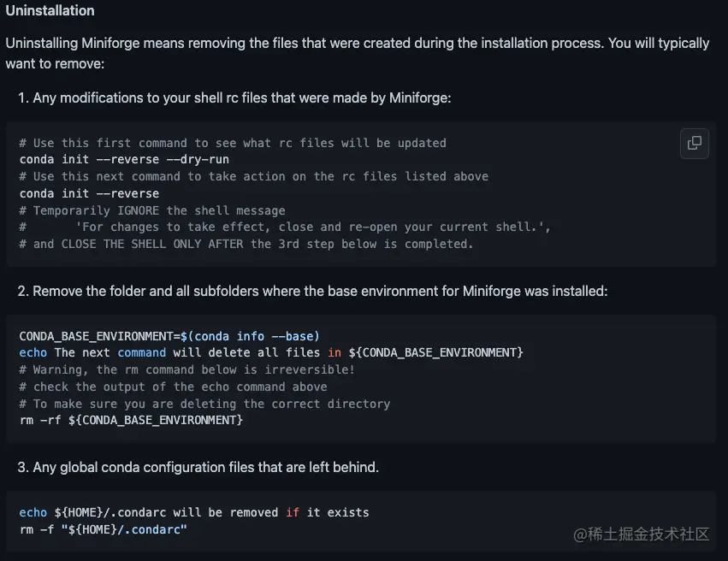The height and width of the screenshot is (561, 728).
Task: Click the Uninstallation heading
Action: coord(50,11)
